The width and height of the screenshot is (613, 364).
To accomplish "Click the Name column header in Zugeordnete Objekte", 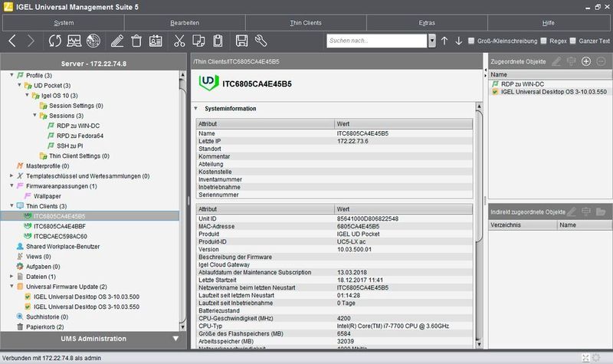I will click(550, 74).
